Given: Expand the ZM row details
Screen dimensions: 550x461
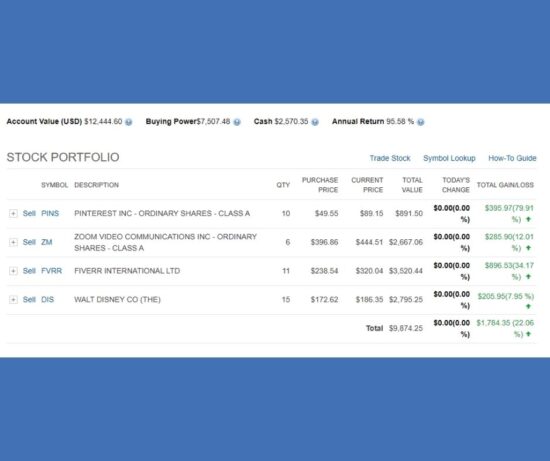Looking at the screenshot, I should tap(13, 242).
